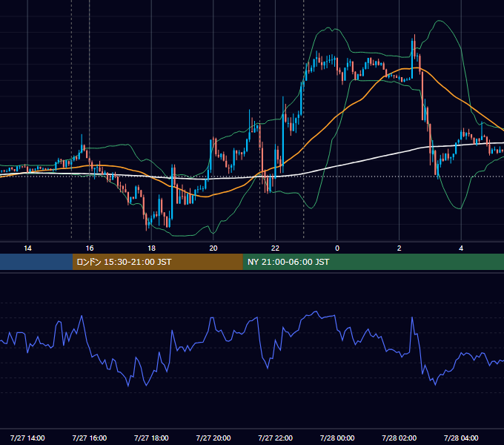Click the 7/27 14:00 label on the lower axis
The width and height of the screenshot is (504, 445).
pyautogui.click(x=27, y=438)
